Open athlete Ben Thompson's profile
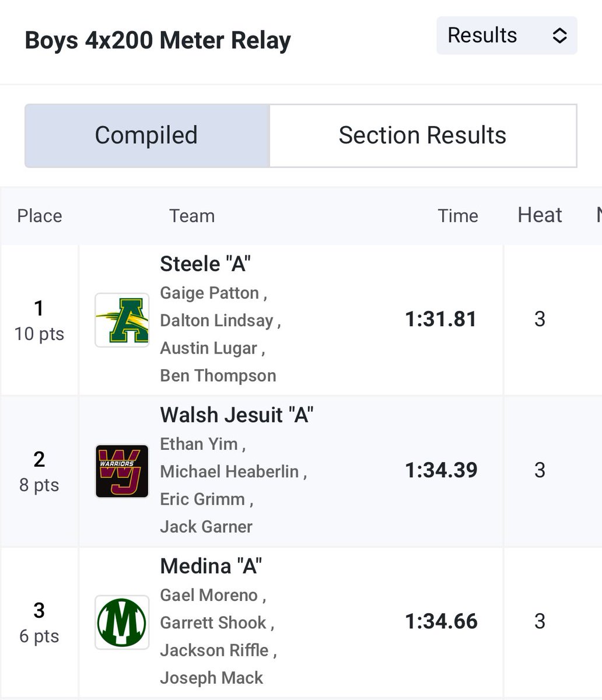This screenshot has width=602, height=700. (218, 376)
